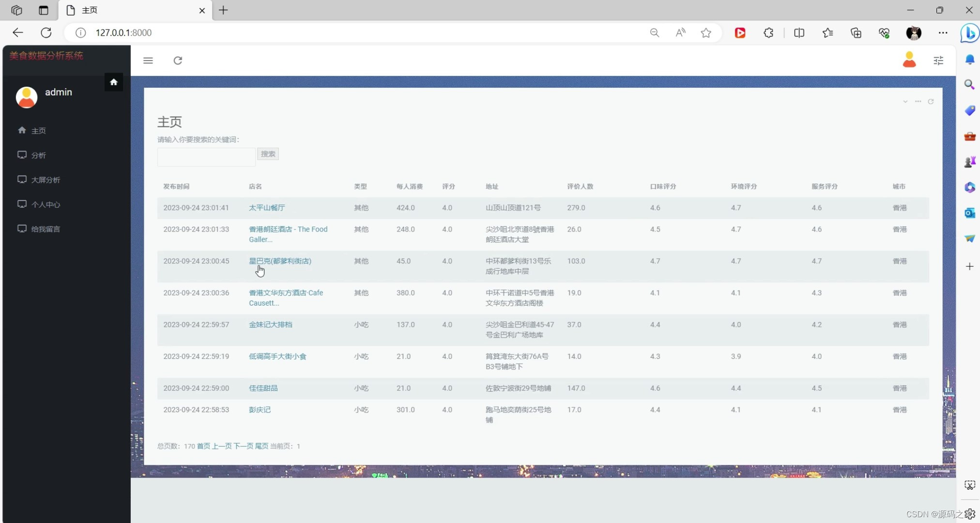Click the 搜索 search button
The width and height of the screenshot is (980, 523).
(x=268, y=154)
